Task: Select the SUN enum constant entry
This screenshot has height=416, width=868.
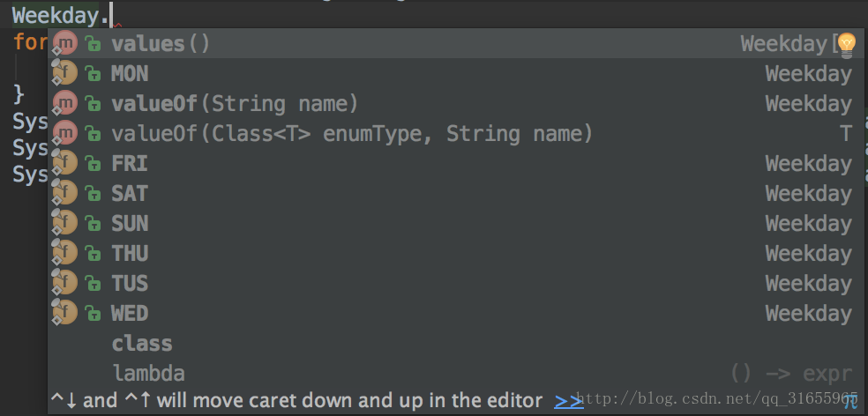Action: coord(453,224)
